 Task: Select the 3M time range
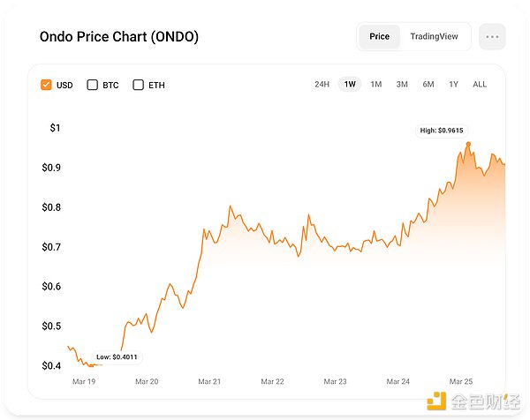[402, 85]
